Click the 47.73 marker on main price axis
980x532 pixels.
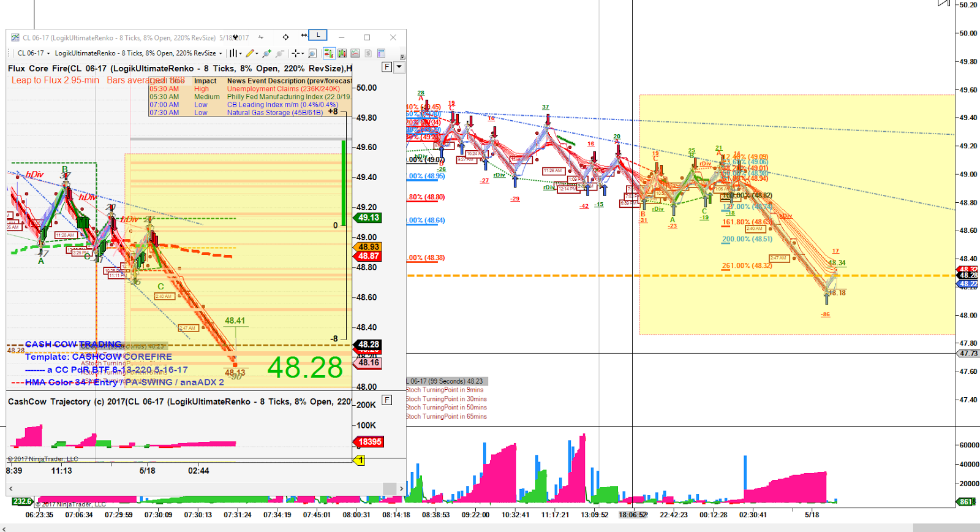coord(968,354)
